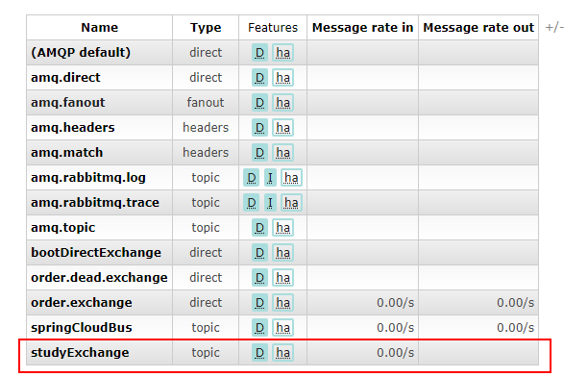Open the +/- column options toggle

pyautogui.click(x=554, y=28)
